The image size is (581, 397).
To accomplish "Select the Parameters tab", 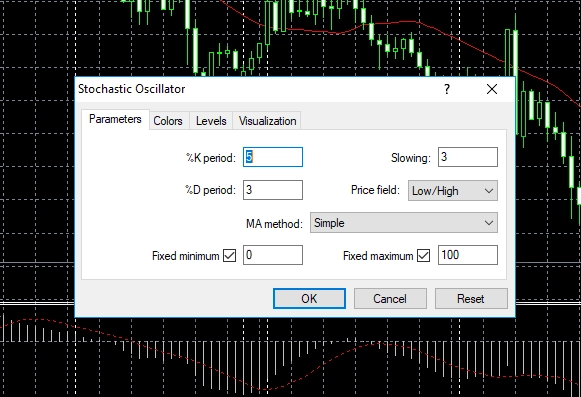I will coord(115,119).
